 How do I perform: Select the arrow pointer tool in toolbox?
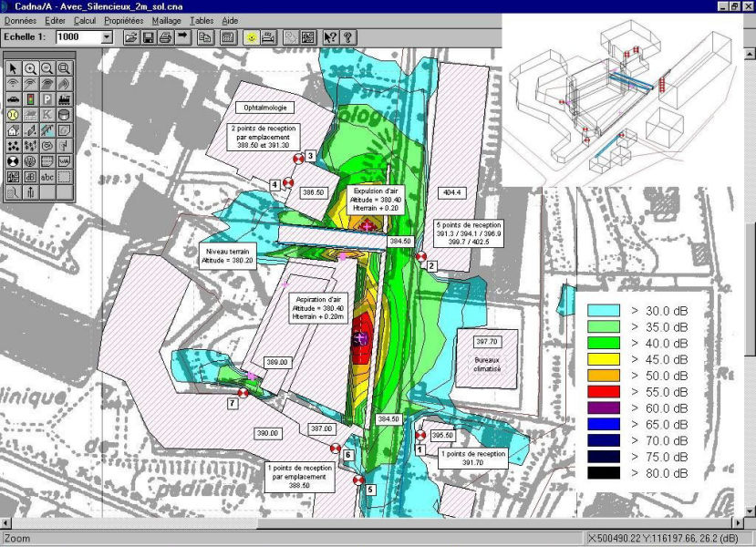(x=14, y=68)
